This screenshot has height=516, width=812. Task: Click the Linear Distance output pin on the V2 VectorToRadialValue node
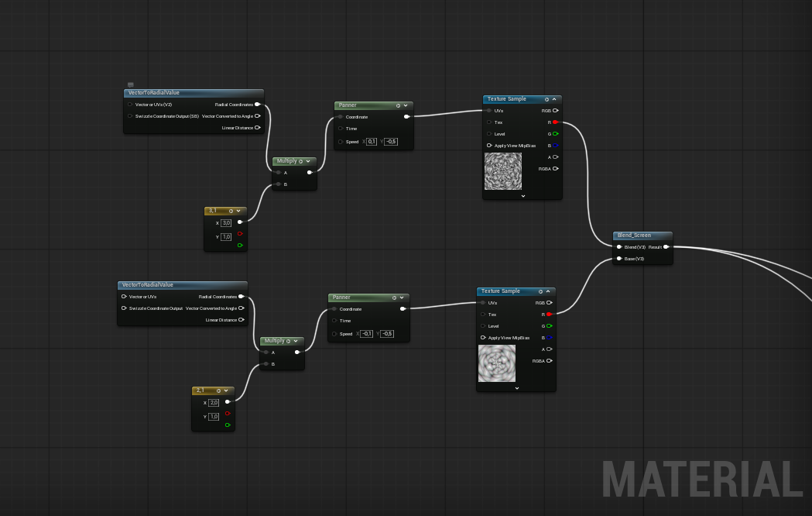click(257, 127)
